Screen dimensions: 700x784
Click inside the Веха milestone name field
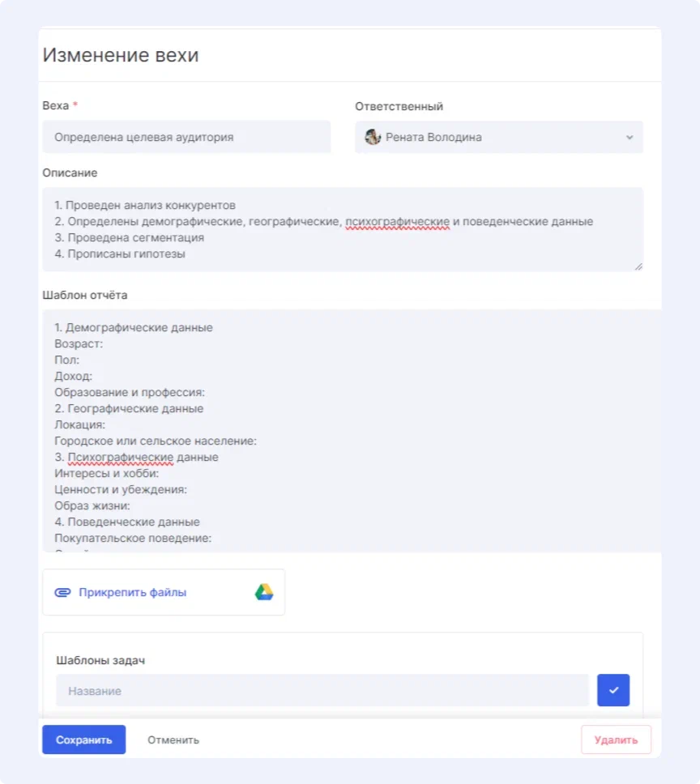(x=186, y=137)
